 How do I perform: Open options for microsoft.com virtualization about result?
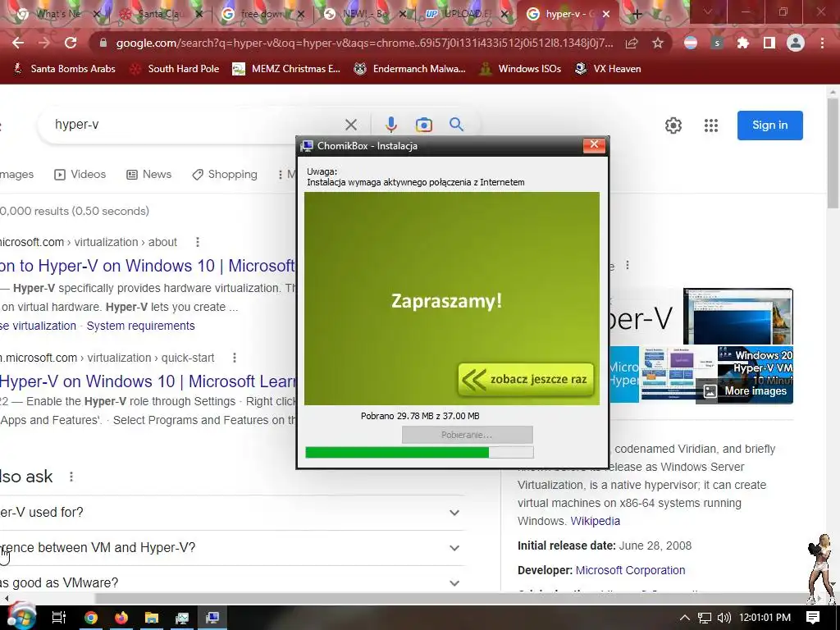click(198, 242)
